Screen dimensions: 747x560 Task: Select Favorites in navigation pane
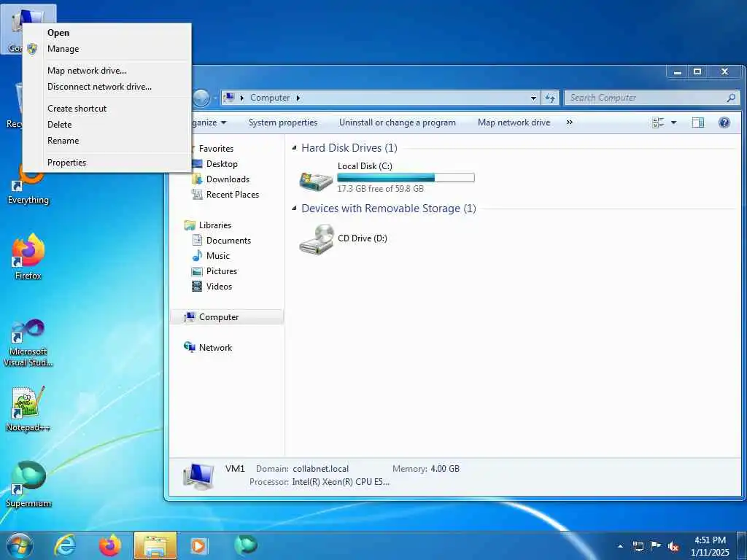pos(216,149)
